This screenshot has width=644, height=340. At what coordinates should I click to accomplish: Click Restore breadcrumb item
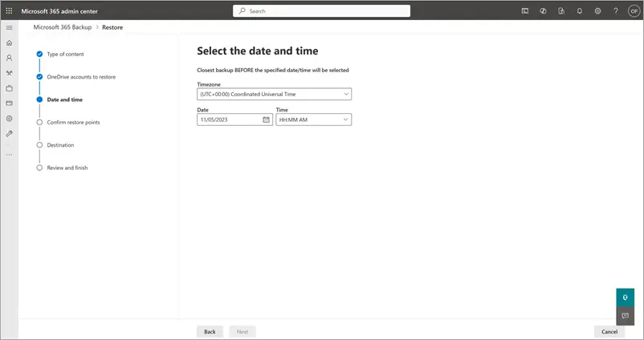[112, 27]
